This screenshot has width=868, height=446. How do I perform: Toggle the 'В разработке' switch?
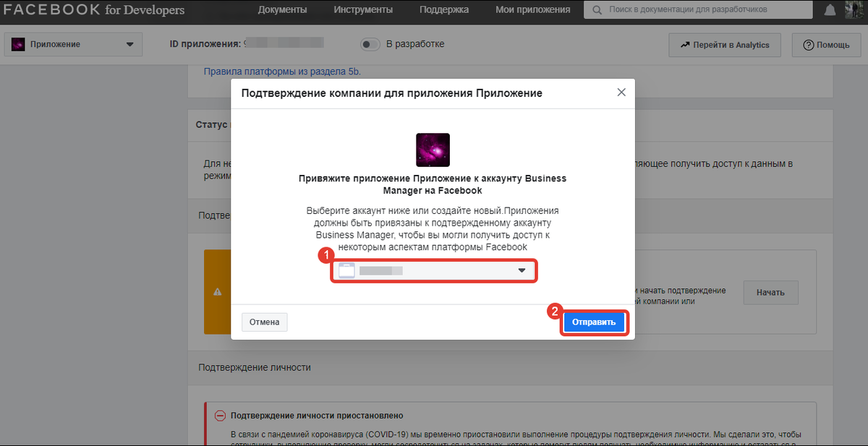click(370, 45)
